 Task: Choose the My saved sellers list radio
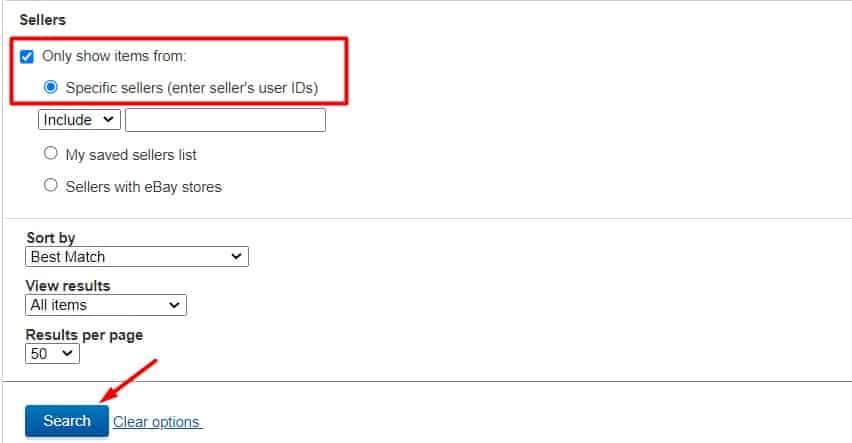[x=51, y=153]
